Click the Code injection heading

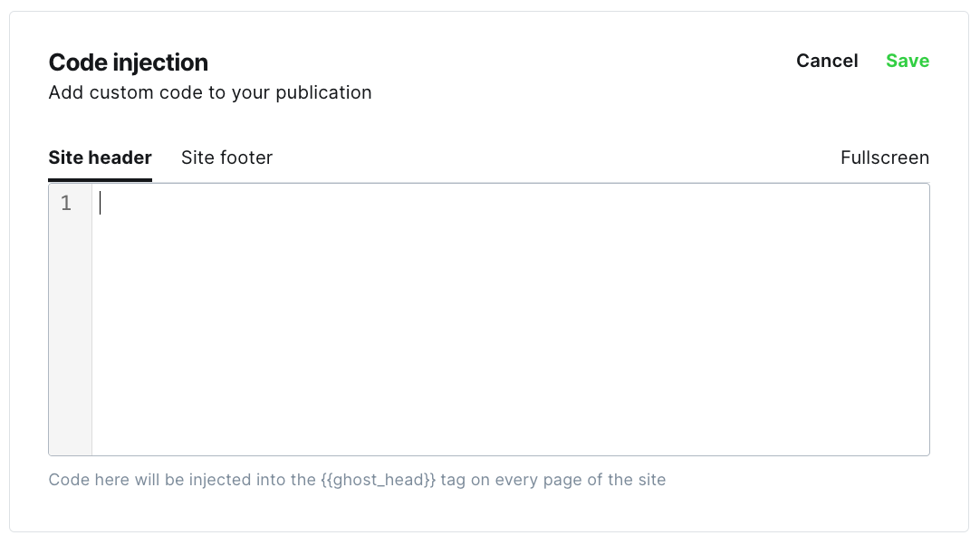pyautogui.click(x=128, y=62)
